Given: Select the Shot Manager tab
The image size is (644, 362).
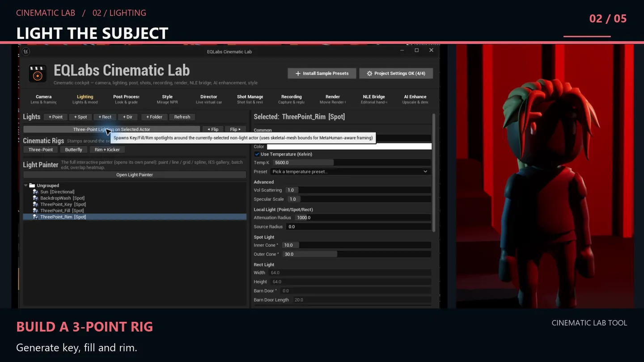Looking at the screenshot, I should tap(250, 99).
